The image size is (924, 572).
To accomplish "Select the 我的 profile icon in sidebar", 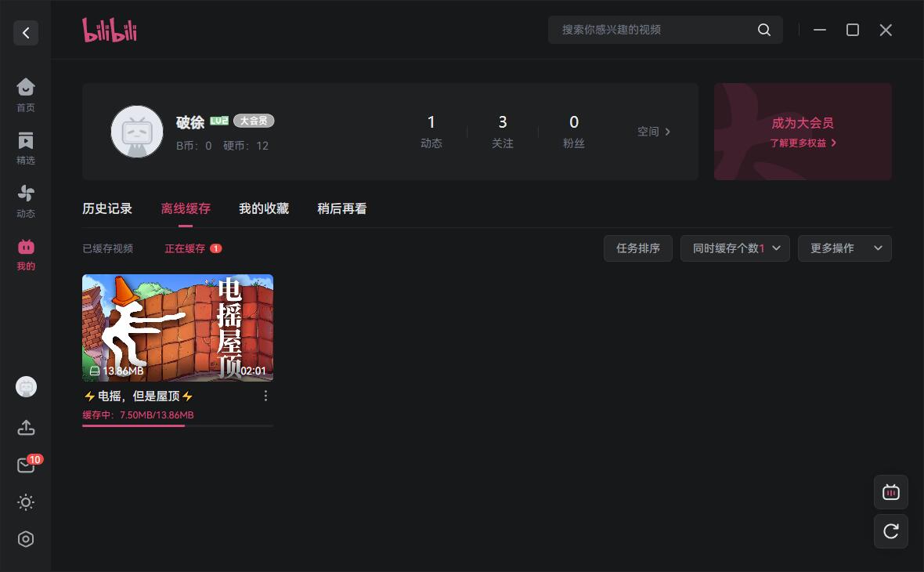I will (x=26, y=246).
